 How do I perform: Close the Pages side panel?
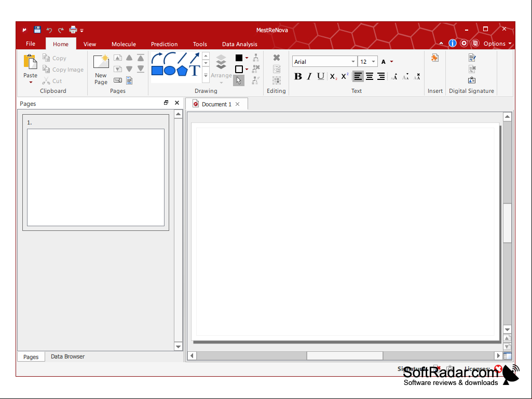click(x=177, y=103)
